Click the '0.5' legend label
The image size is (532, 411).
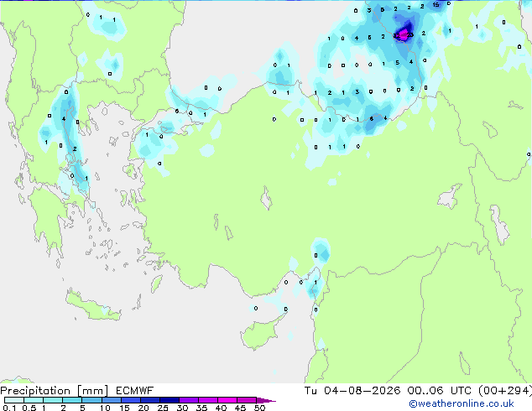pos(29,408)
